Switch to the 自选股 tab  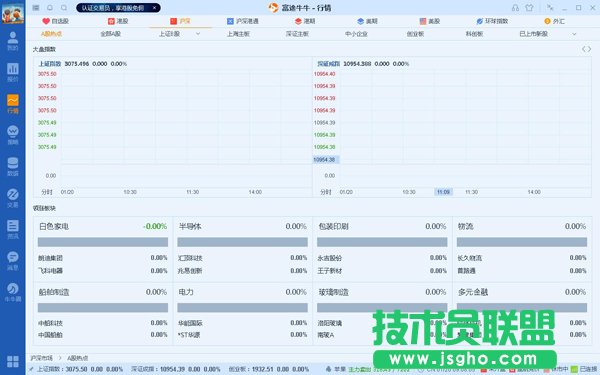pyautogui.click(x=55, y=21)
